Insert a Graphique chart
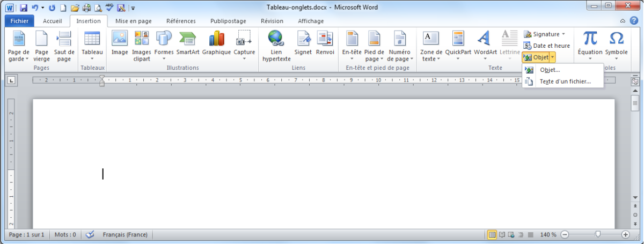 216,43
